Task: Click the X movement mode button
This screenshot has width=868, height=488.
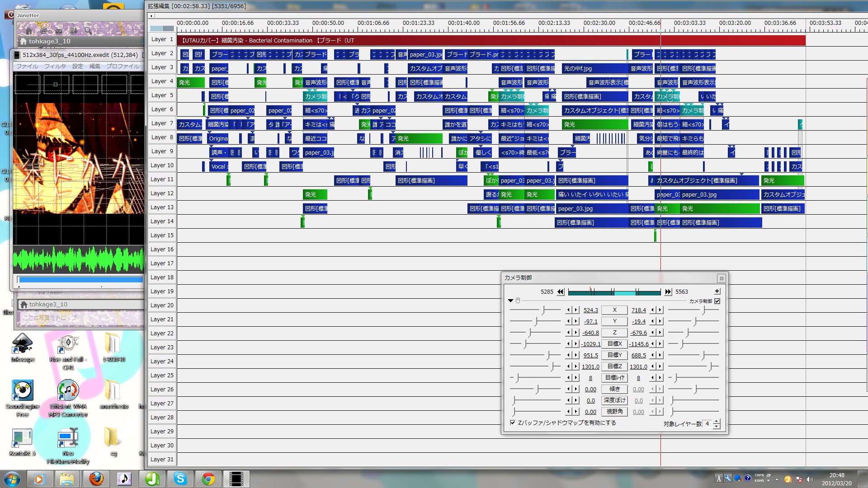Action: click(x=614, y=310)
